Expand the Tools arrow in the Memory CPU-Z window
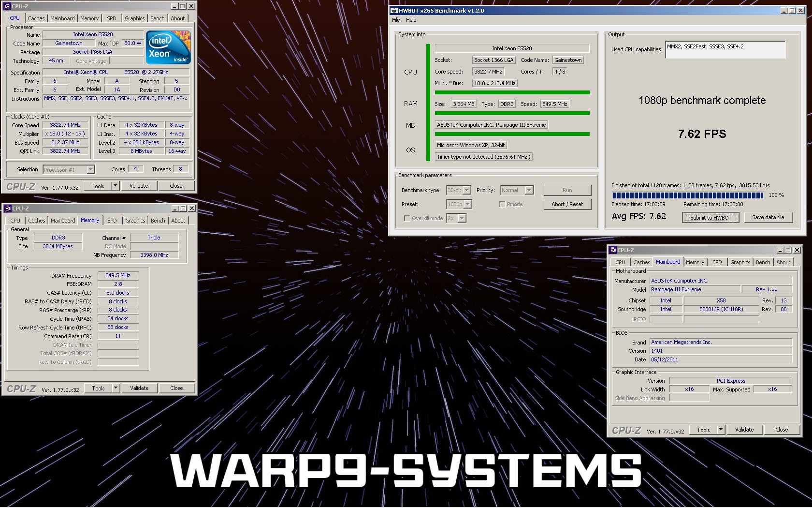812x508 pixels. click(116, 388)
